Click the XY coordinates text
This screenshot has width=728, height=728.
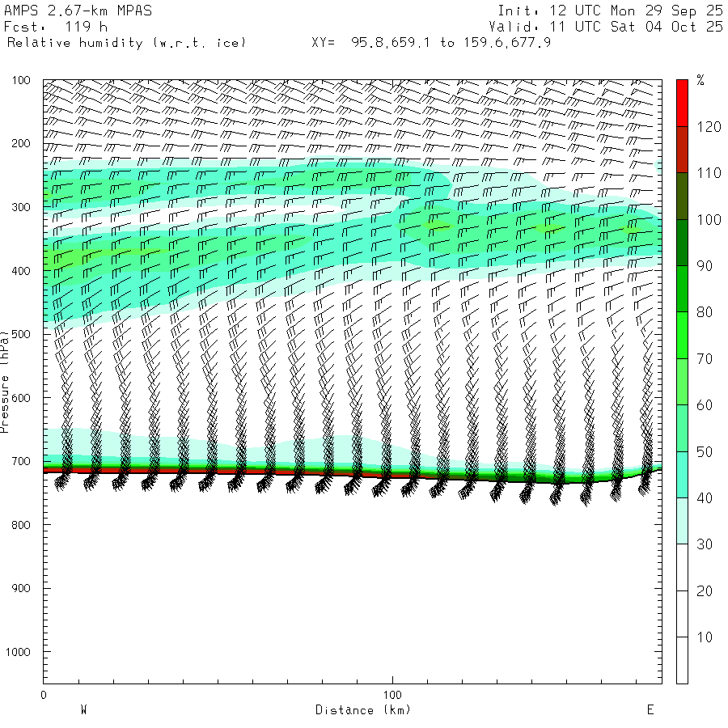431,42
